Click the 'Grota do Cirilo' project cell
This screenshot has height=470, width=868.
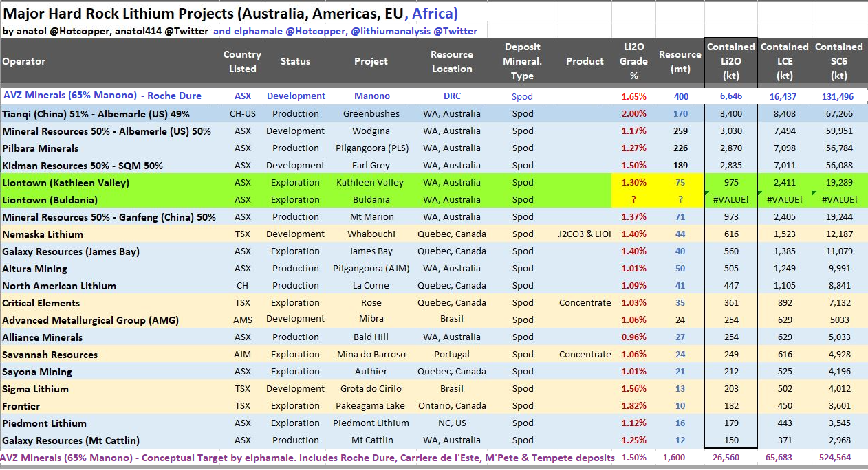click(x=371, y=388)
